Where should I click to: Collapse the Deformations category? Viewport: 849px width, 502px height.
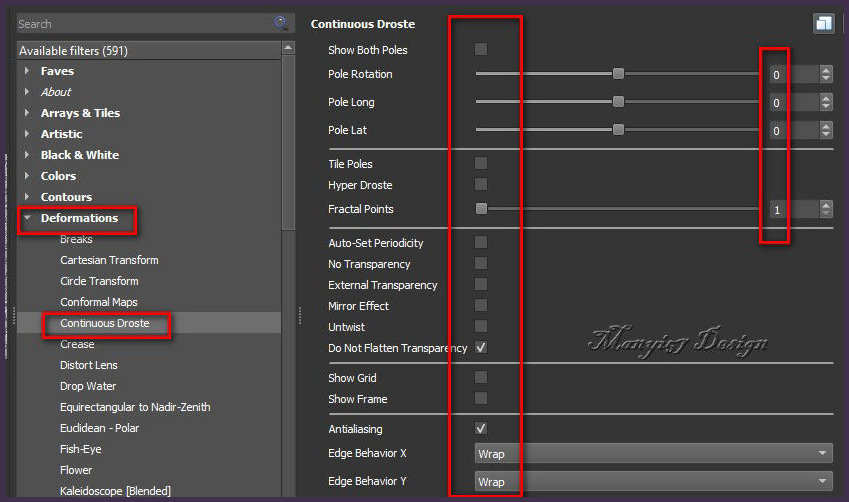point(28,218)
